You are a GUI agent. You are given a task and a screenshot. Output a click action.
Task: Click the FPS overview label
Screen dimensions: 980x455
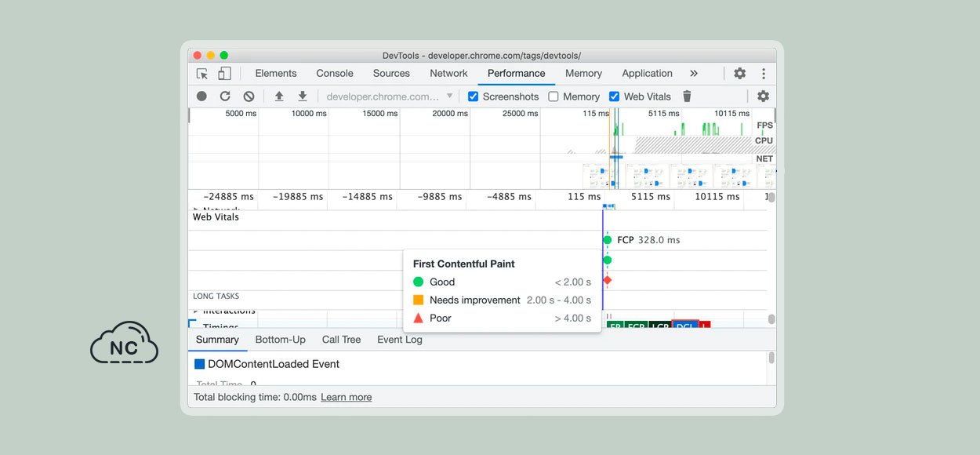(x=764, y=126)
